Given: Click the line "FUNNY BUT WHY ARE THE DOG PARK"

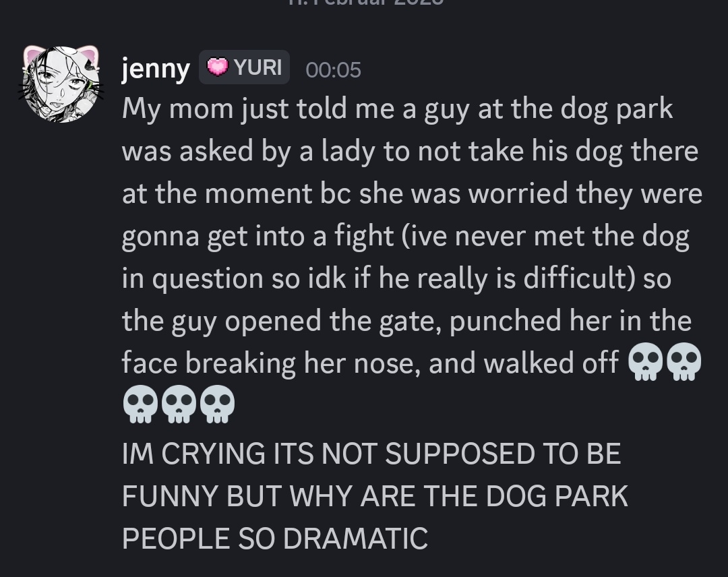Looking at the screenshot, I should click(x=375, y=497).
